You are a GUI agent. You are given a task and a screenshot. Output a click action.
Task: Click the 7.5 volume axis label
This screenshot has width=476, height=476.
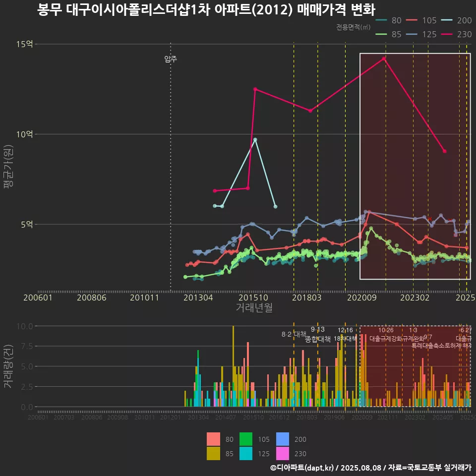coord(27,346)
